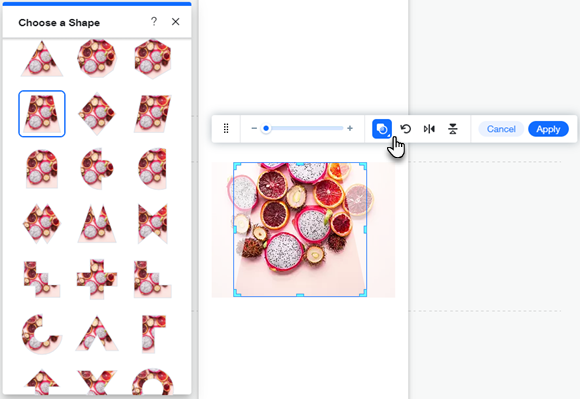Select the circle with side bump shape
The width and height of the screenshot is (580, 400).
(97, 169)
